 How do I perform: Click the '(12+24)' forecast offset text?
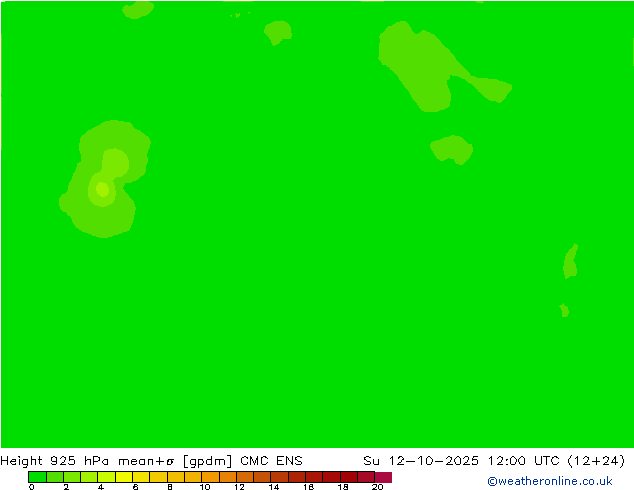(x=596, y=461)
